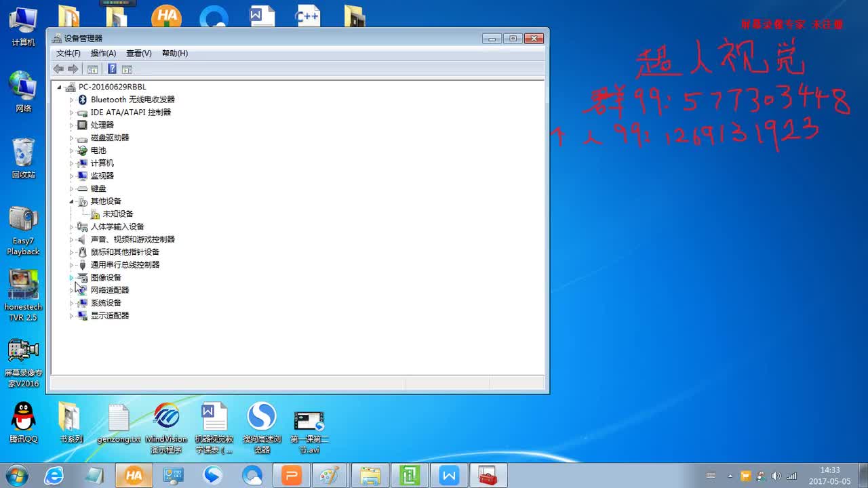Select the 未知设备 warning icon

tap(95, 214)
